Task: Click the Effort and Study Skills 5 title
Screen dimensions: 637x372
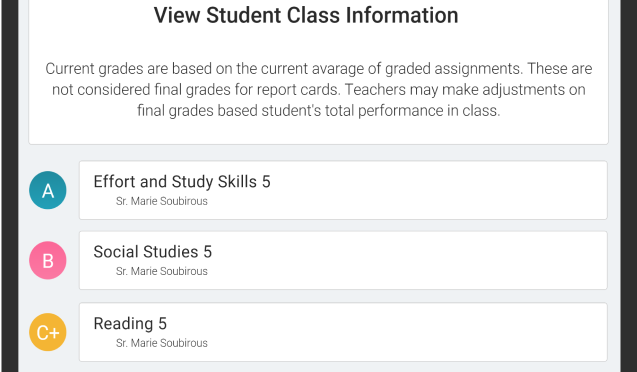Action: click(182, 182)
